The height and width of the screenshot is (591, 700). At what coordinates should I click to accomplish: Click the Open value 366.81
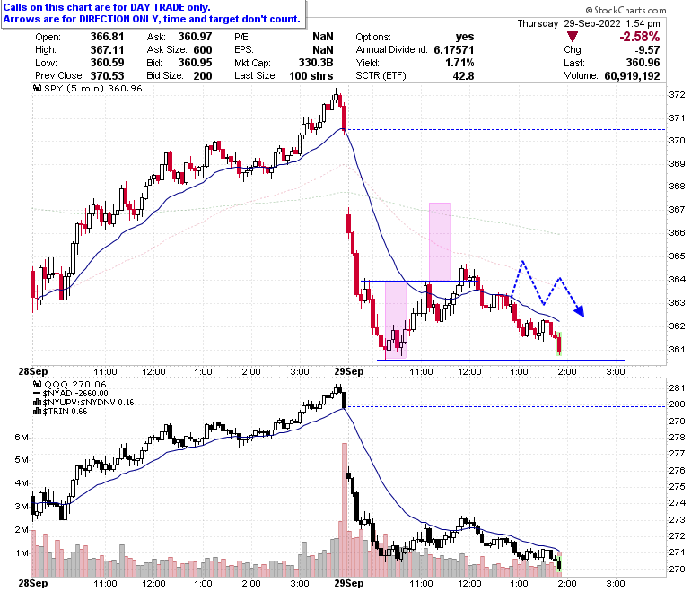coord(107,37)
